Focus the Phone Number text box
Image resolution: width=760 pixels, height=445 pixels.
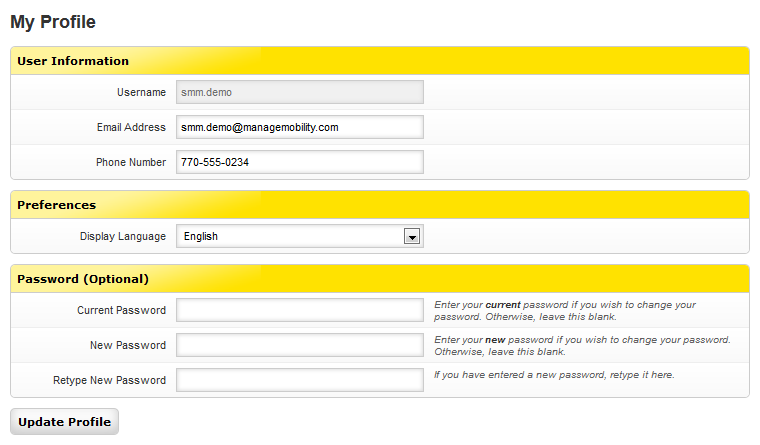click(300, 162)
